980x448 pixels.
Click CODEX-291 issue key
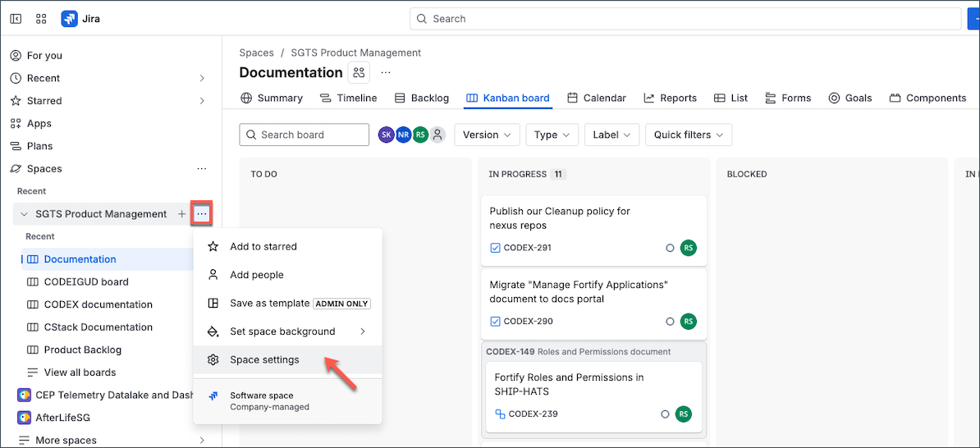tap(527, 248)
